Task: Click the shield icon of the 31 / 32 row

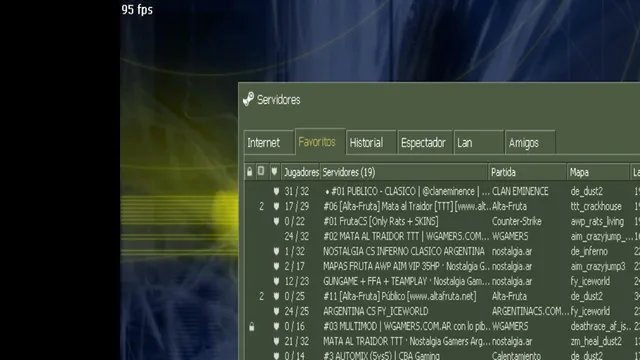Action: point(276,191)
